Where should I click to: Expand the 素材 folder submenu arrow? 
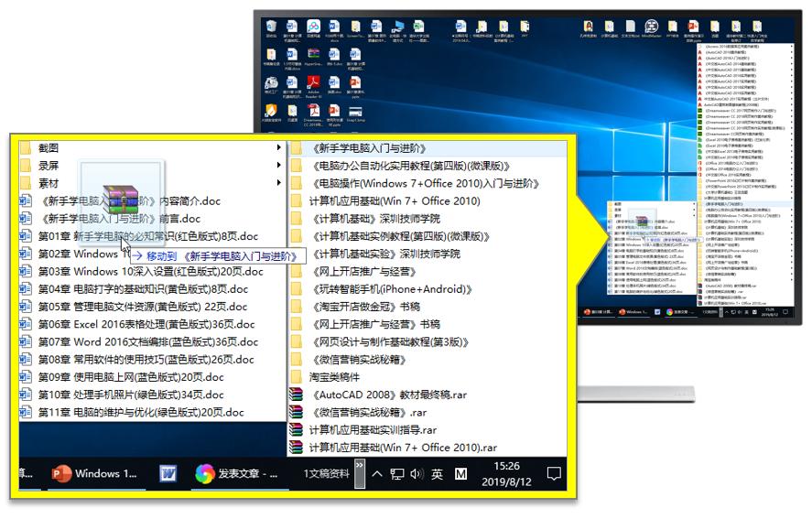279,183
